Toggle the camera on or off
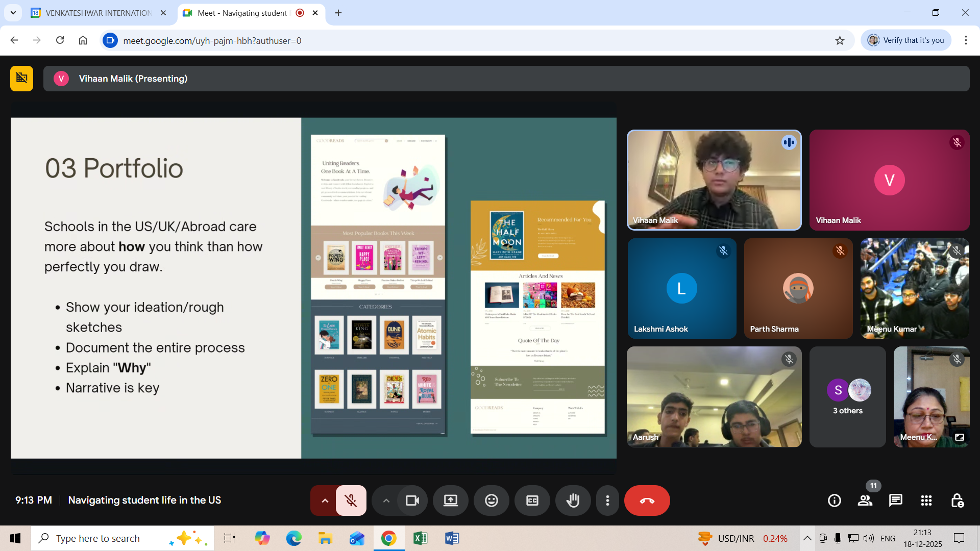 [412, 500]
